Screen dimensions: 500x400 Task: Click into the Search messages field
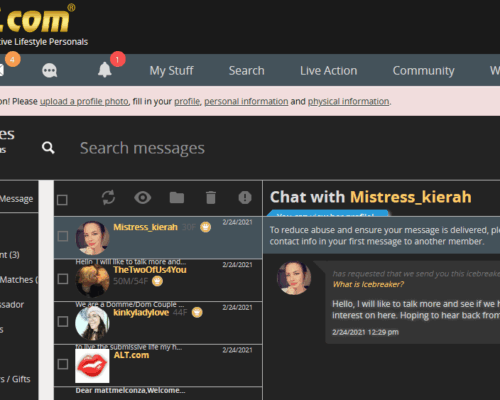click(x=142, y=148)
